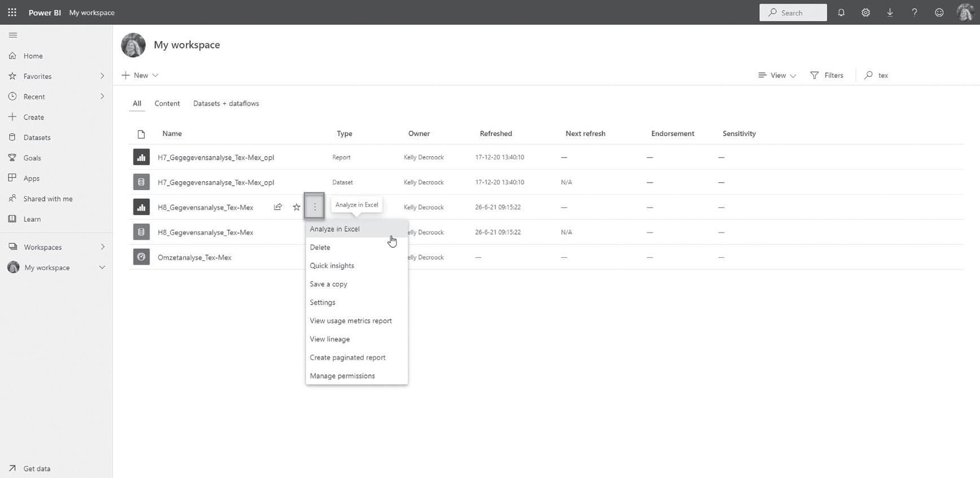980x478 pixels.
Task: Collapse the navigation pane hamburger icon
Action: 13,35
